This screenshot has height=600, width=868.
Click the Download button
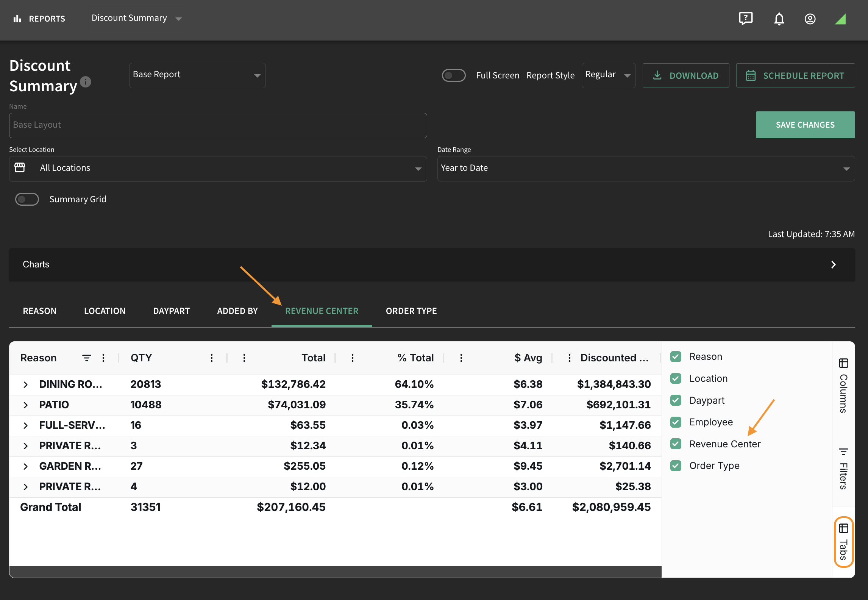[x=686, y=75]
